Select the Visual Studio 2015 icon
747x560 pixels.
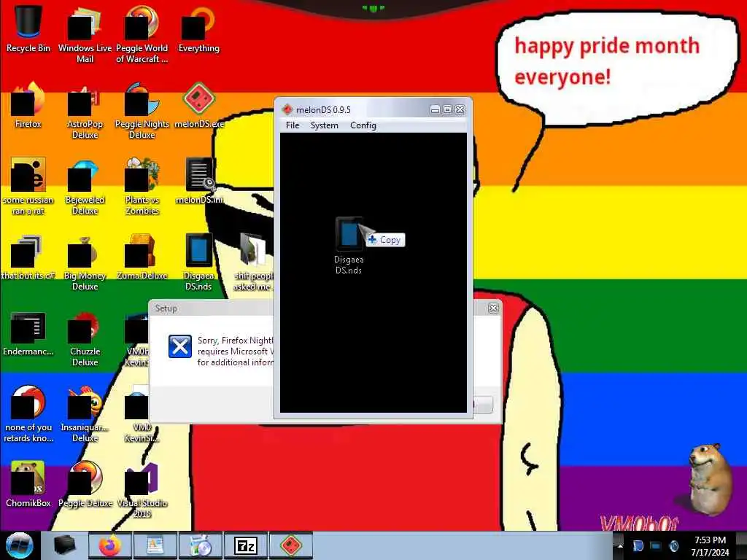click(x=142, y=489)
